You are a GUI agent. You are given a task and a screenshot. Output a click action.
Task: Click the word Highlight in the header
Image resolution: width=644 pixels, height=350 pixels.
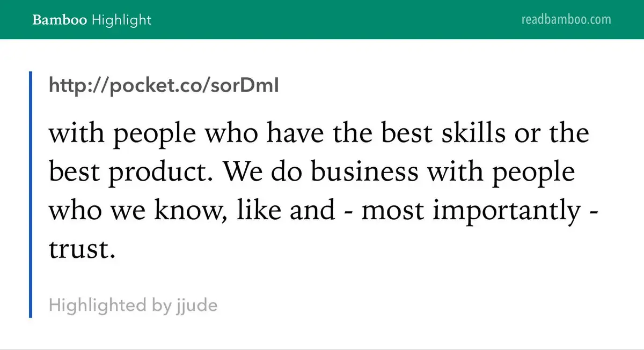(x=122, y=20)
